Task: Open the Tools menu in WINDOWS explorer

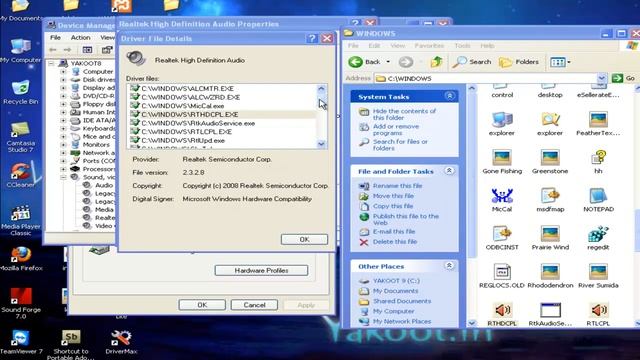Action: click(x=462, y=45)
